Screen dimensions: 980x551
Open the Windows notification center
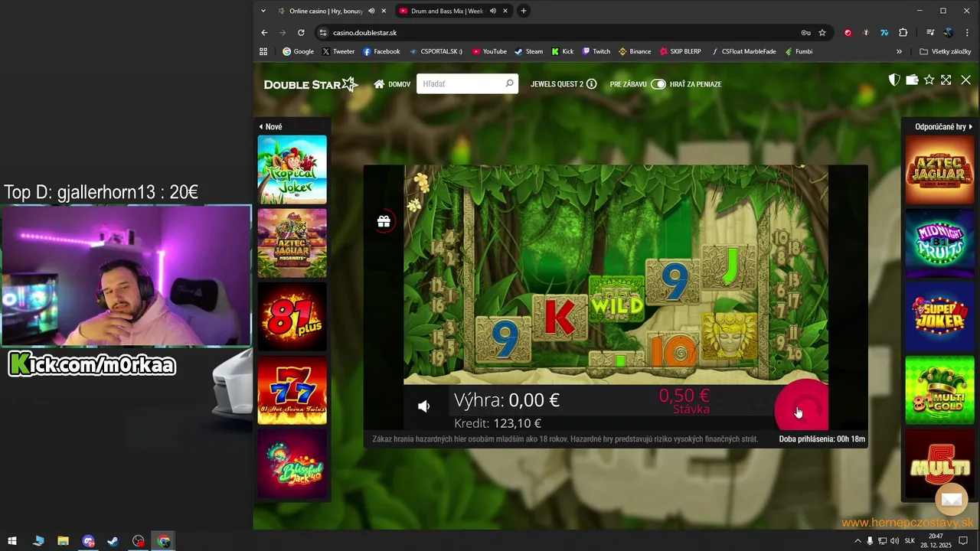[964, 541]
